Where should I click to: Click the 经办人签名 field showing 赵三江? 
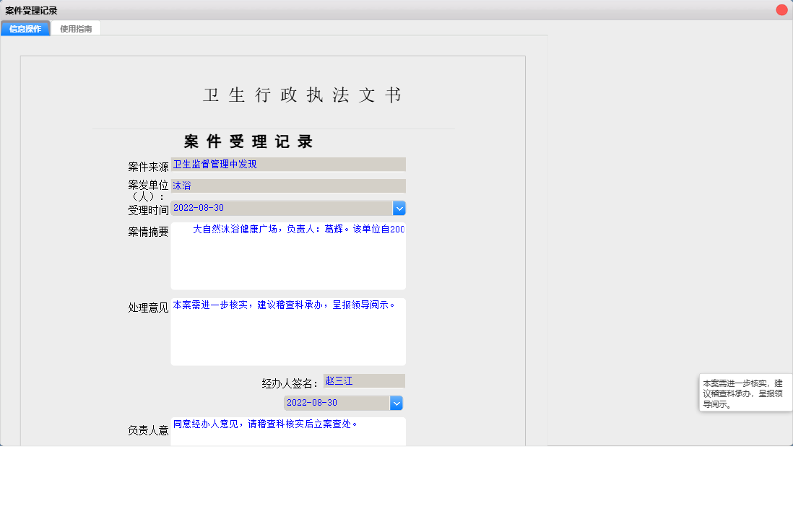pyautogui.click(x=363, y=380)
